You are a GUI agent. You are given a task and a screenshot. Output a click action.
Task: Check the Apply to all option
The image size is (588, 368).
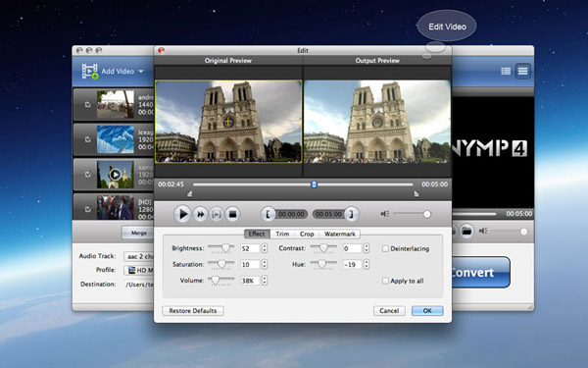pyautogui.click(x=385, y=281)
